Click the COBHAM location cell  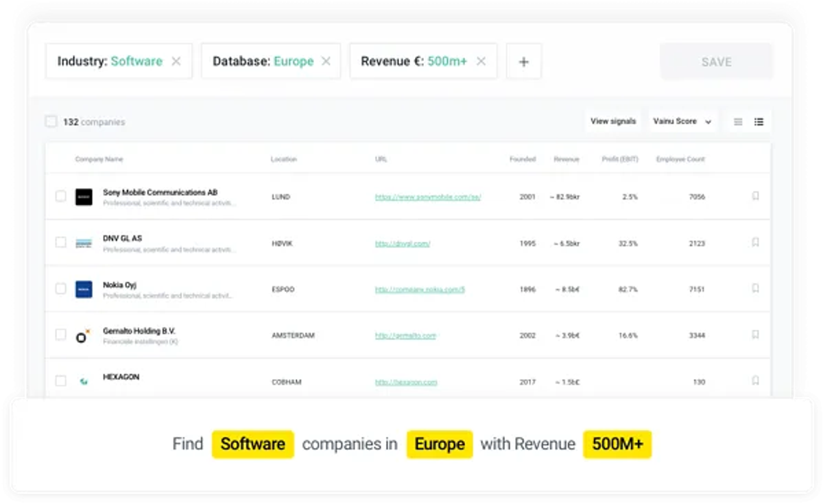pyautogui.click(x=286, y=382)
